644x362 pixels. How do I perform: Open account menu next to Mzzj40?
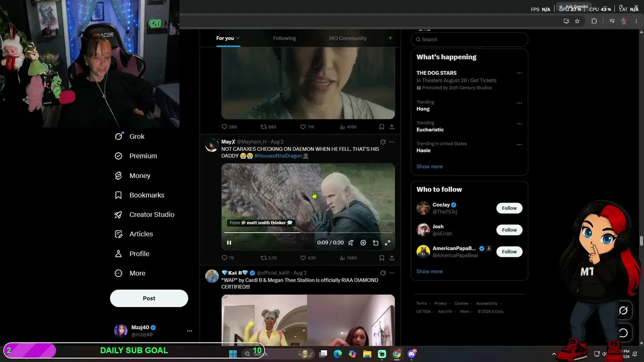(x=190, y=331)
